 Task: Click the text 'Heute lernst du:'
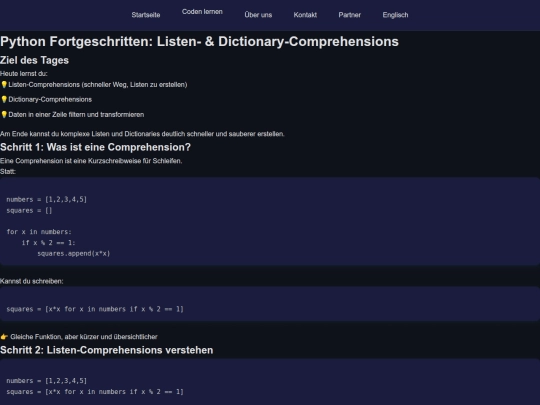tap(24, 73)
